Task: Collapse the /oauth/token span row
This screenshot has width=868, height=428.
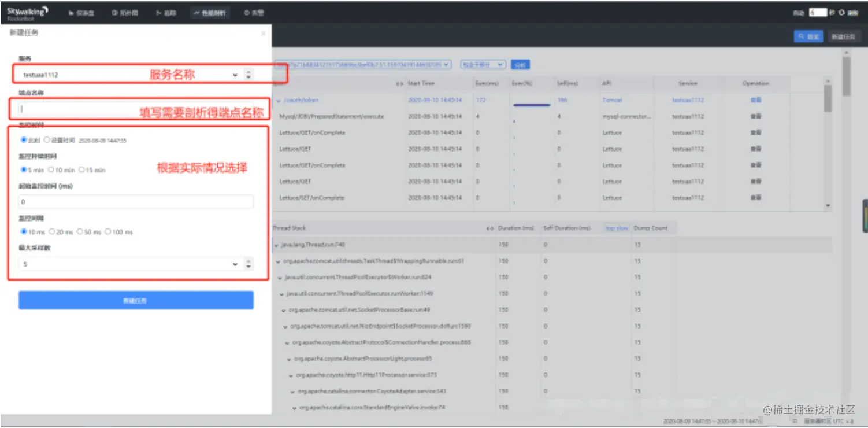Action: 279,101
